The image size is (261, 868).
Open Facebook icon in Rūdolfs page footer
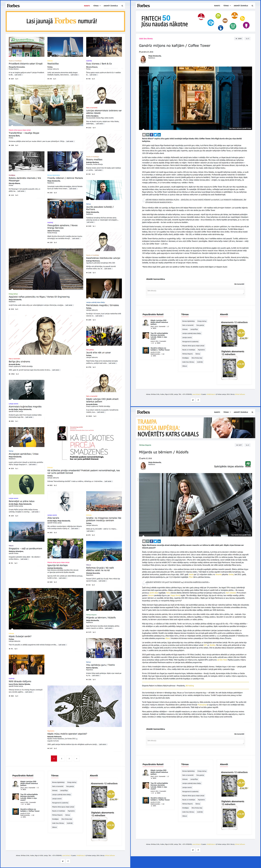pos(198,850)
